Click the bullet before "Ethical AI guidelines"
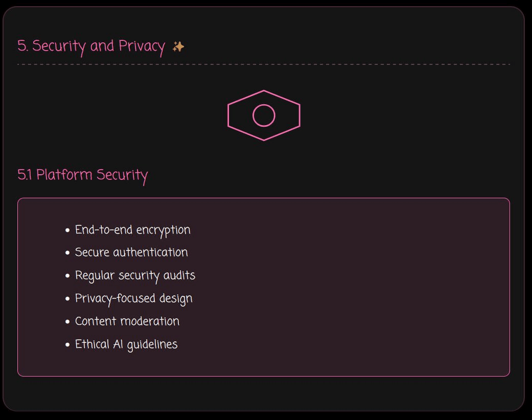The image size is (532, 420). pyautogui.click(x=67, y=345)
